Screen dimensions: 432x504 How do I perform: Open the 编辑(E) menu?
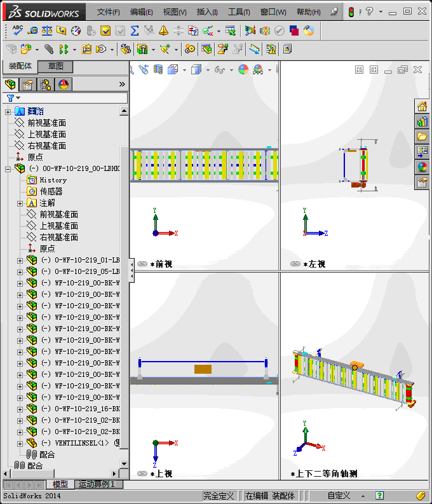[141, 12]
